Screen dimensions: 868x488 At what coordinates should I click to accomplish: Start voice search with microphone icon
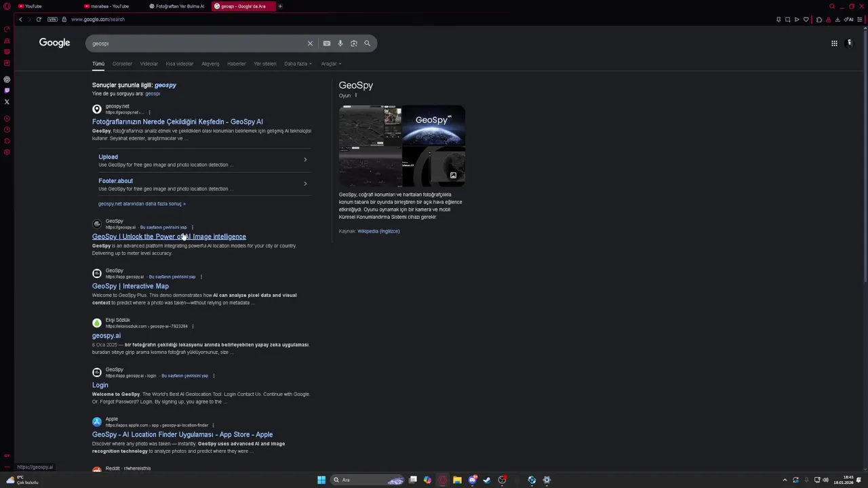point(340,43)
